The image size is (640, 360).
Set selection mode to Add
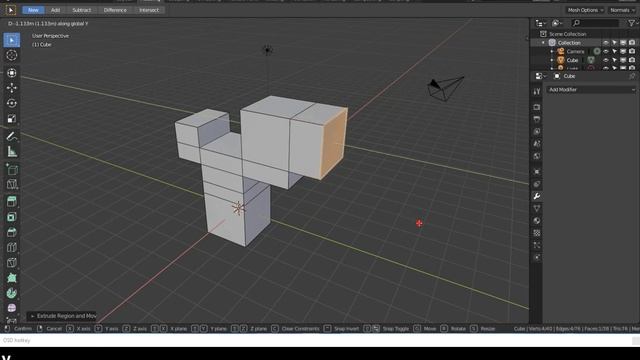55,10
